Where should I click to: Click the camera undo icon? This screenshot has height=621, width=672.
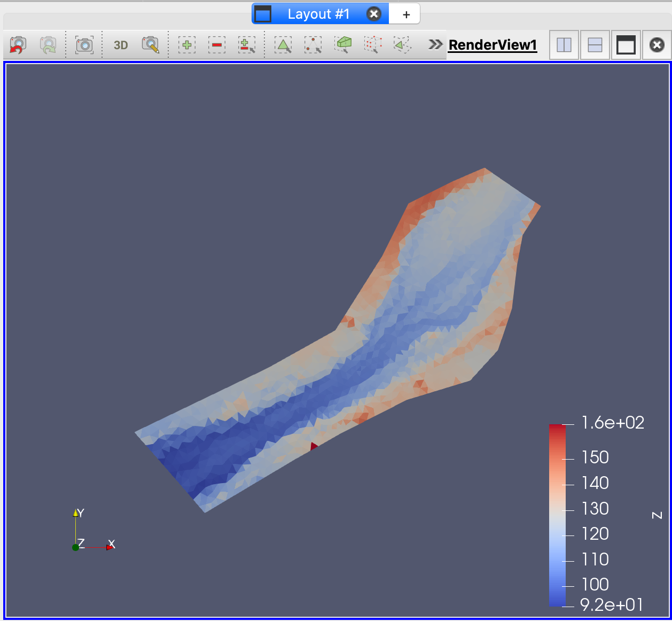18,45
